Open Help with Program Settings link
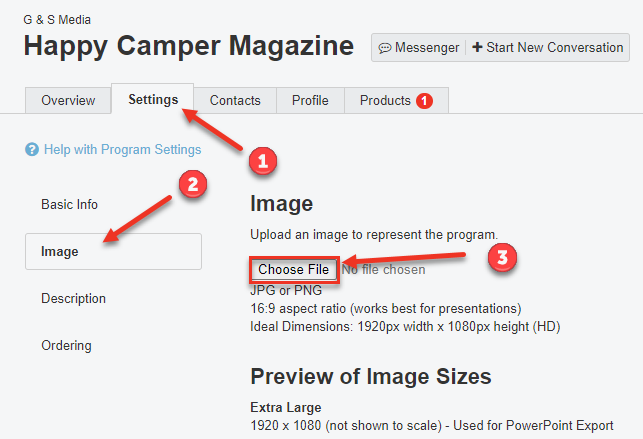The image size is (643, 439). pyautogui.click(x=122, y=150)
